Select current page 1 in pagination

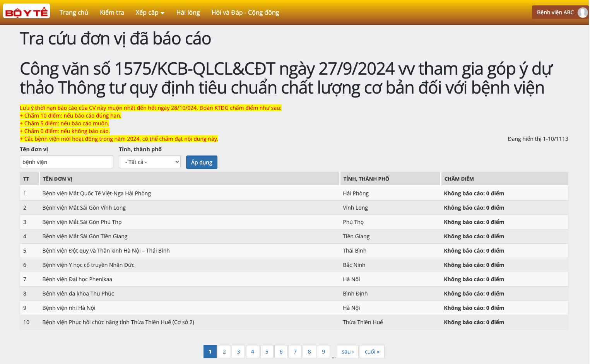pos(210,352)
